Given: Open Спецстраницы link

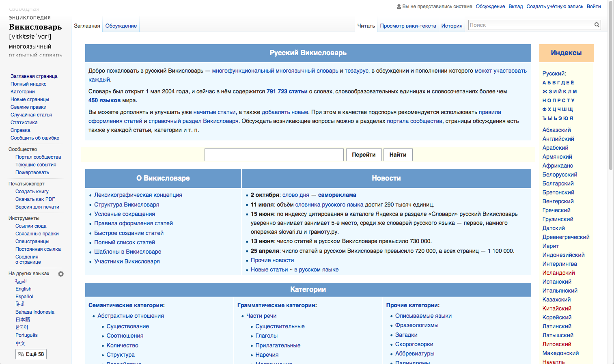Looking at the screenshot, I should click(x=32, y=241).
